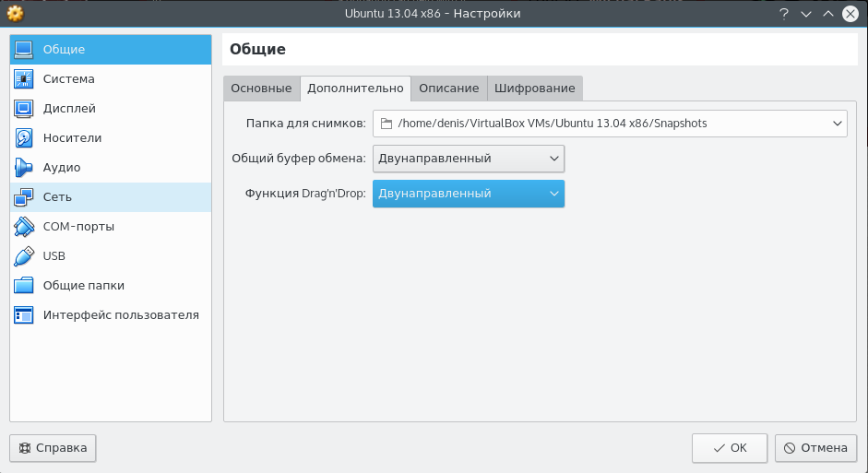Open Справка help button

[x=53, y=448]
